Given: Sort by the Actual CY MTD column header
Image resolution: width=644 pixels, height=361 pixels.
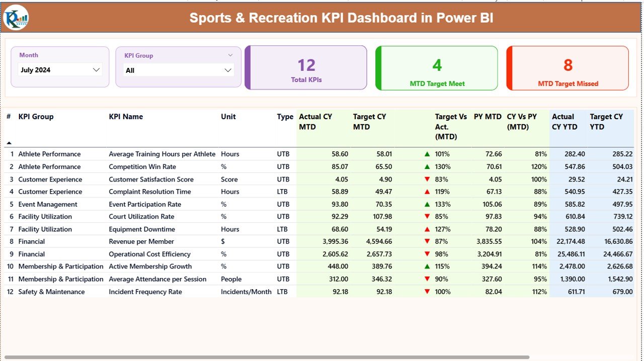Looking at the screenshot, I should (x=314, y=122).
